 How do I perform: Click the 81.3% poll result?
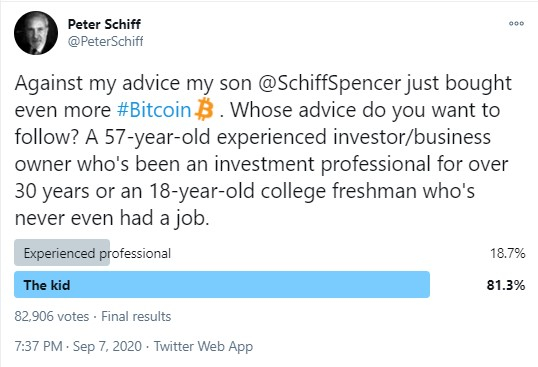point(505,285)
